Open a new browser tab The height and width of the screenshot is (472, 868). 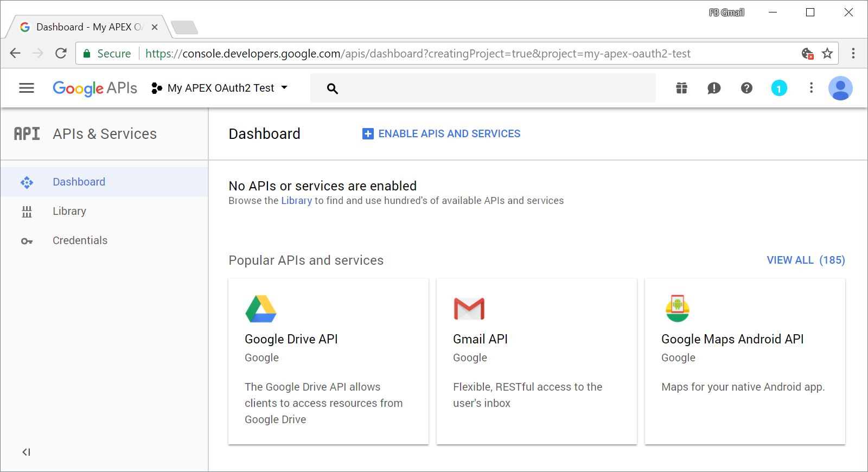[x=184, y=27]
